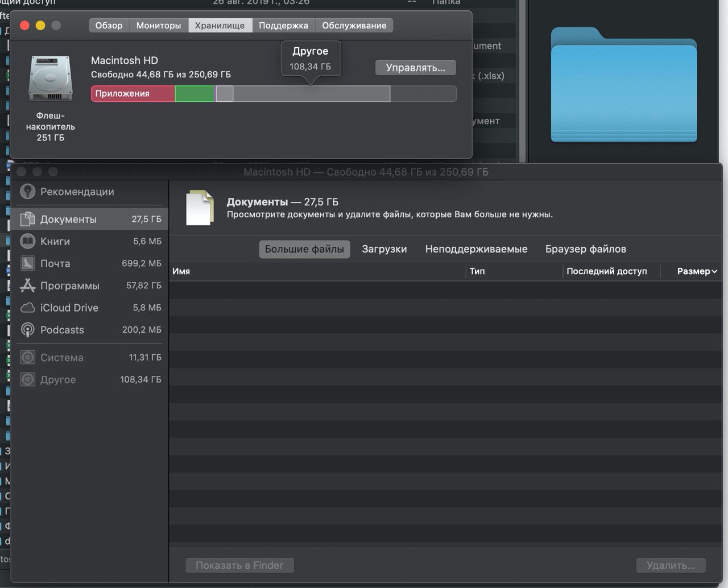Switch to the Загрузки tab
The image size is (728, 588).
(x=384, y=249)
